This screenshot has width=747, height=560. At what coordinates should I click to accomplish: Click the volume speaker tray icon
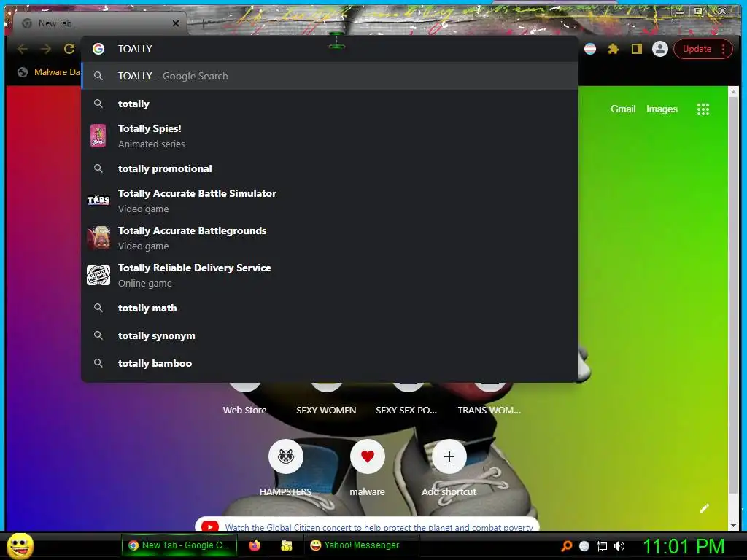(619, 546)
